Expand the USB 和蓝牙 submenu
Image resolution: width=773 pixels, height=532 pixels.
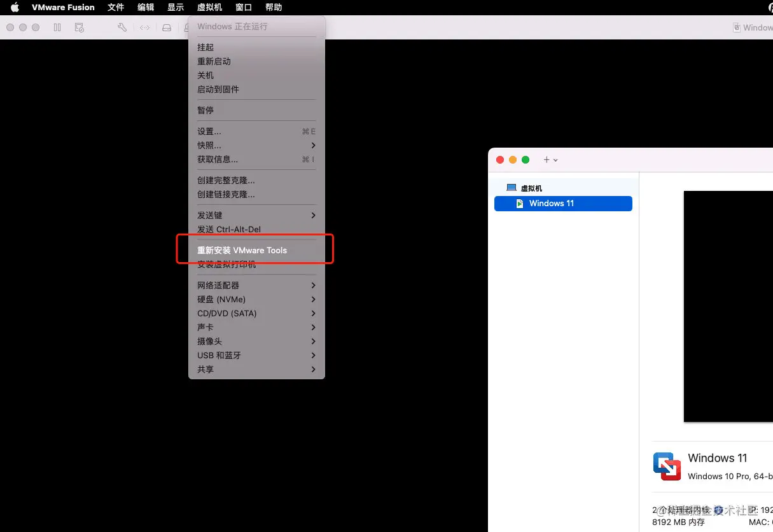[x=256, y=356]
